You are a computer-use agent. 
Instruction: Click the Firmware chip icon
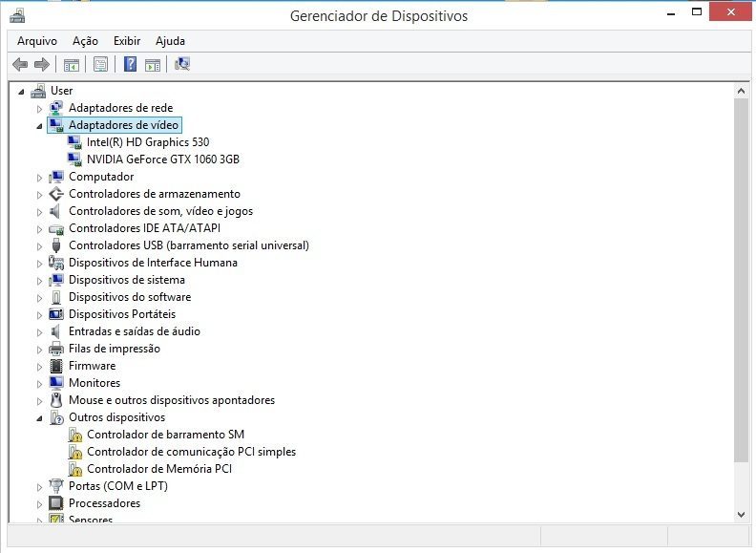[x=56, y=366]
